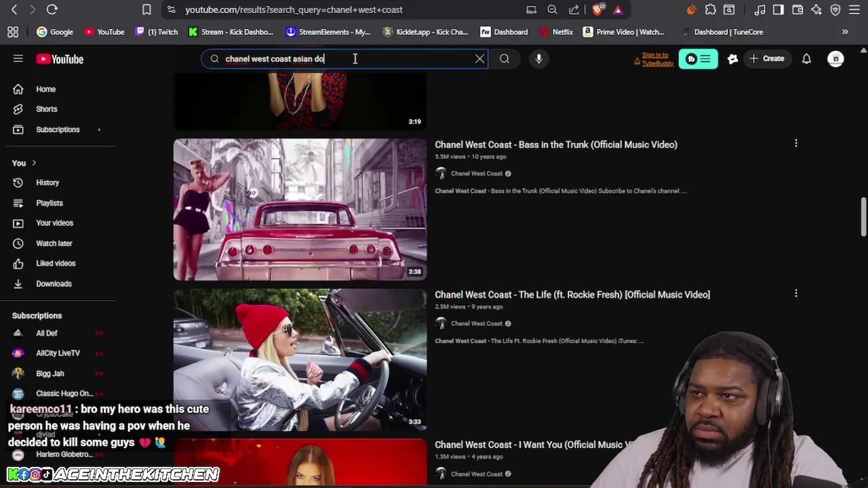Share this page with the share icon
This screenshot has height=488, width=868.
coord(574,9)
